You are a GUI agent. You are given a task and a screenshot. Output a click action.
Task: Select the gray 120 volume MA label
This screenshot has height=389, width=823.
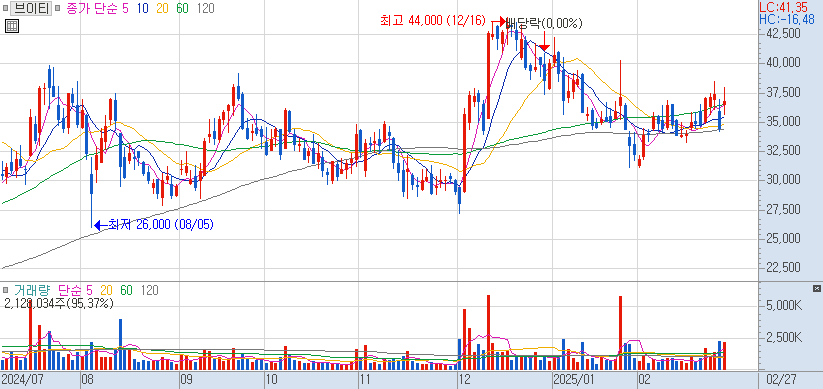(150, 290)
